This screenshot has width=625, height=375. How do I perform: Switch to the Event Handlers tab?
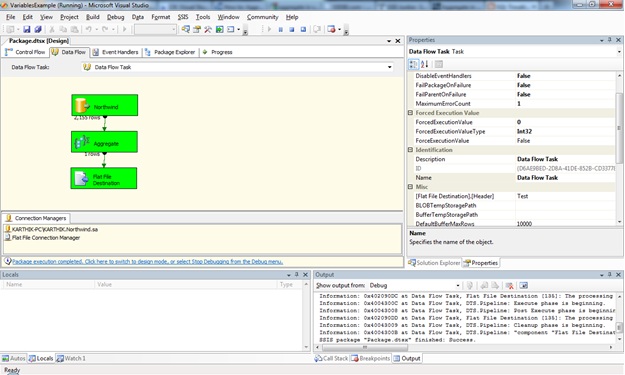click(x=115, y=52)
